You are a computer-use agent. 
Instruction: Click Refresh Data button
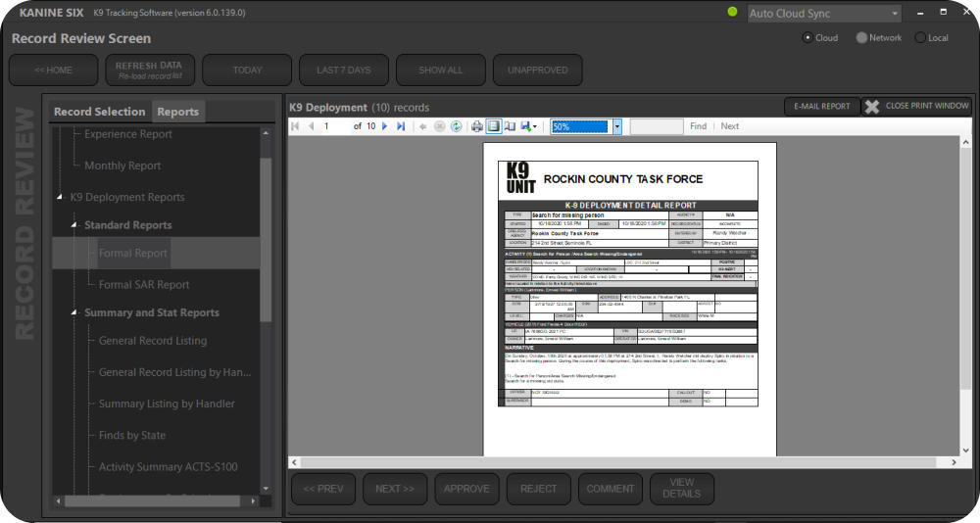coord(150,70)
